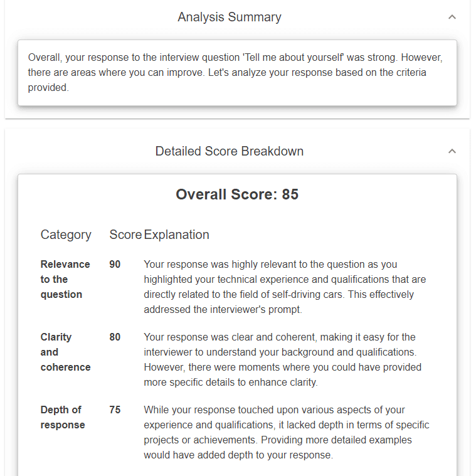The image size is (476, 476).
Task: Click the depth of response explanation paragraph
Action: pos(287,432)
